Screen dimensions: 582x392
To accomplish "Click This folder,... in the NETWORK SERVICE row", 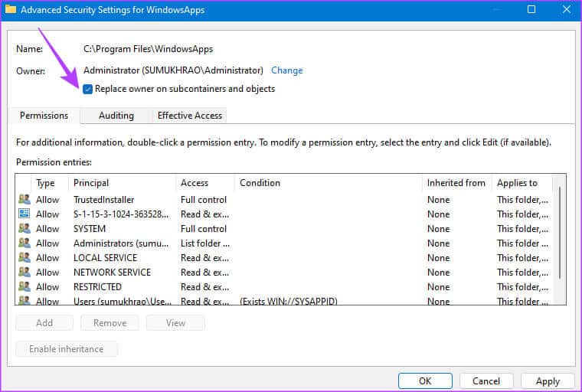I will coord(522,272).
